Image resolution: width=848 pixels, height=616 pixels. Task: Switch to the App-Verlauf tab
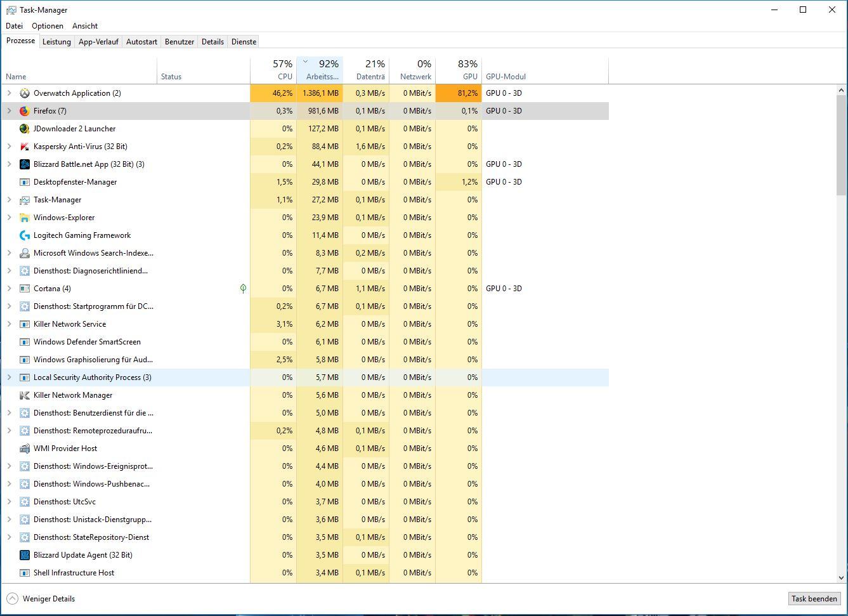click(x=98, y=42)
